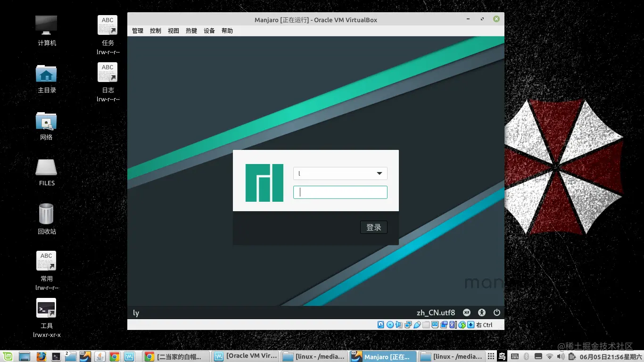The image size is (644, 362).
Task: Click the optical disc indicator icon
Action: 390,325
